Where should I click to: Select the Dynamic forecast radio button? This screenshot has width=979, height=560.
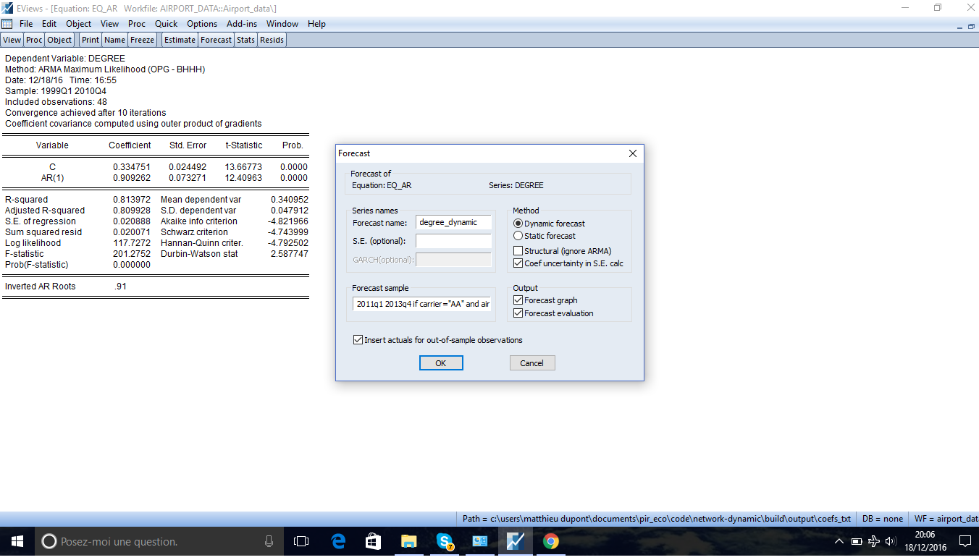coord(518,224)
